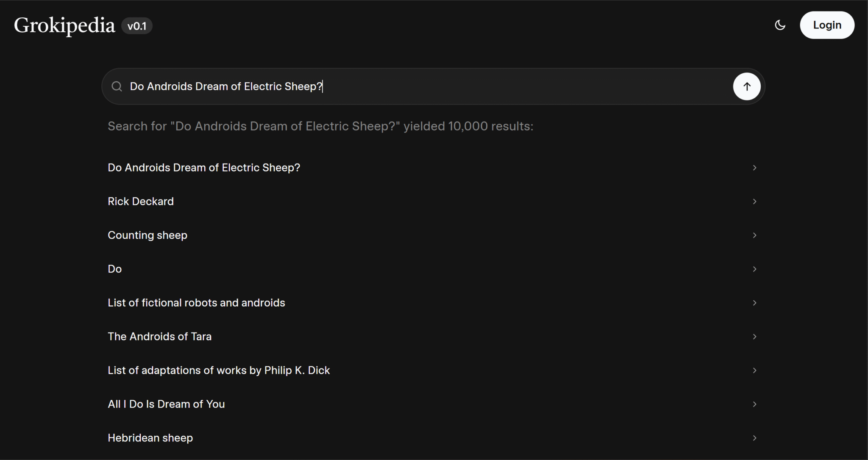Open the "Do" search result
The image size is (868, 460).
coord(115,269)
